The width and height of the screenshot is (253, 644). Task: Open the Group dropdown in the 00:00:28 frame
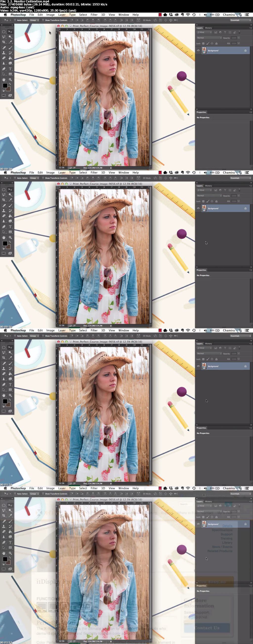click(34, 20)
